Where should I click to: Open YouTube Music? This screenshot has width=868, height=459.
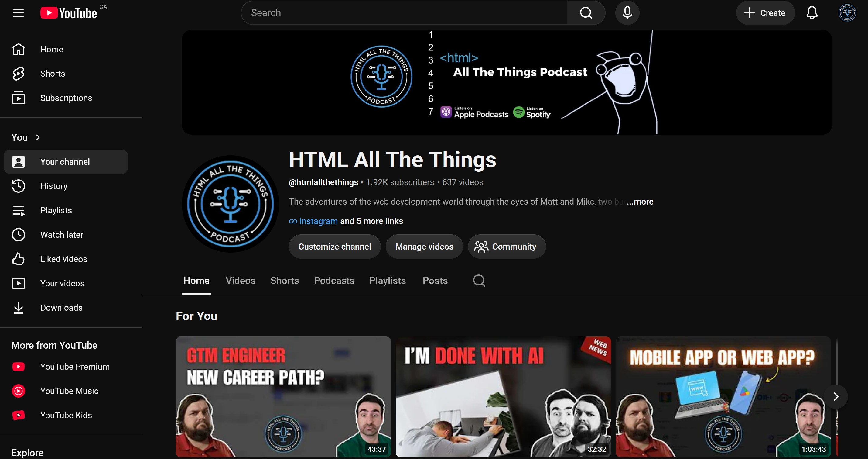(x=66, y=391)
